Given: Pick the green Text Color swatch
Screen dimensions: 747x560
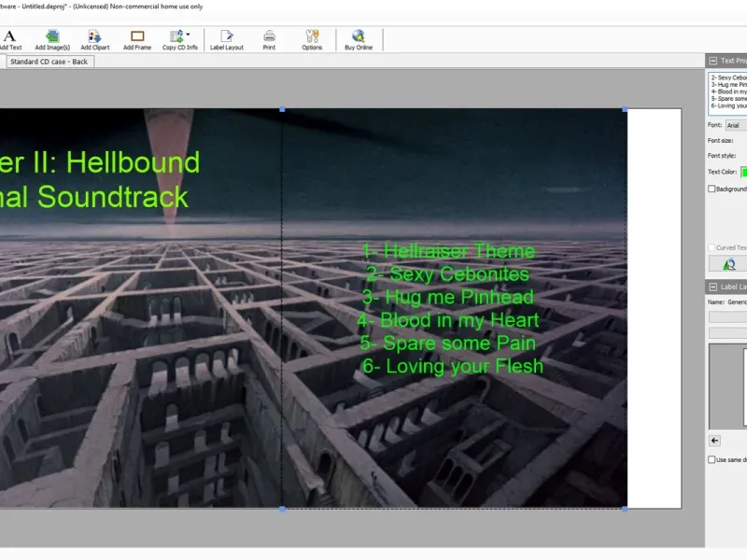Looking at the screenshot, I should [744, 173].
